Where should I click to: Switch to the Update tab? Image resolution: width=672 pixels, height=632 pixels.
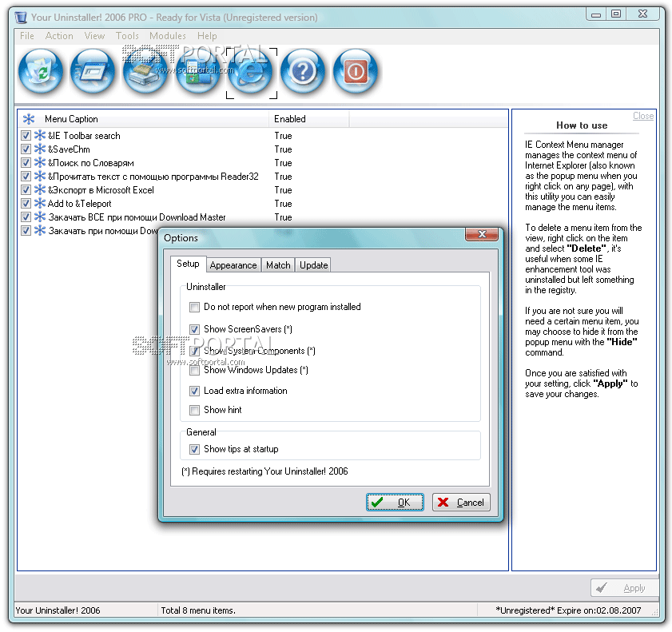(314, 265)
